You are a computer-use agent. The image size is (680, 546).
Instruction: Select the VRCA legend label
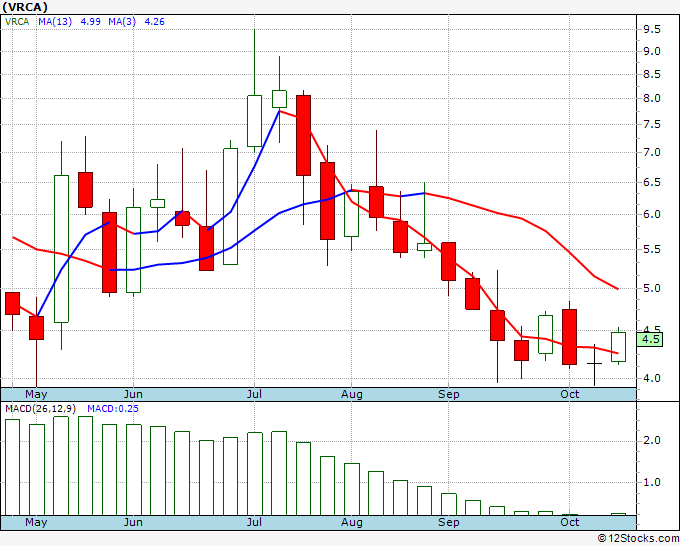click(17, 22)
